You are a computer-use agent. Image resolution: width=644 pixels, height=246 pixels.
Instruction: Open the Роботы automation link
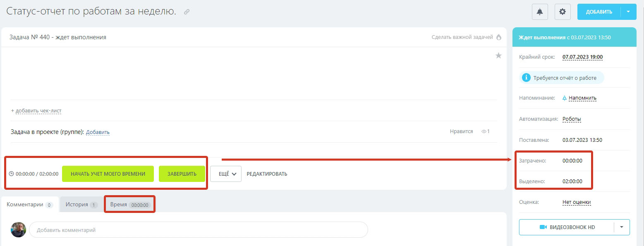click(x=572, y=119)
